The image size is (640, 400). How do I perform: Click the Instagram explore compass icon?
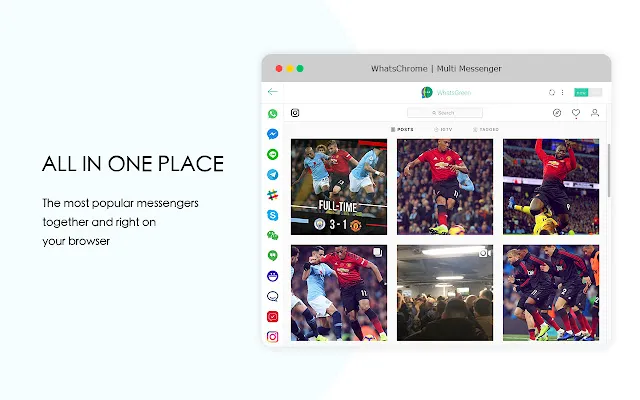click(x=557, y=113)
